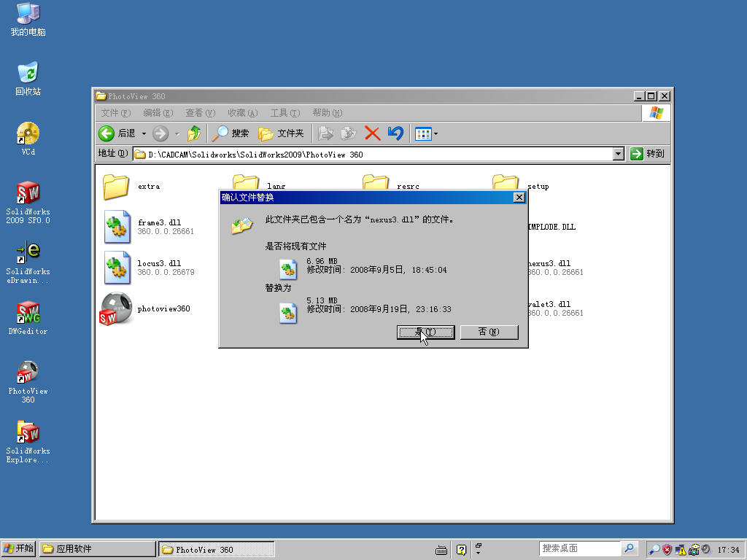The width and height of the screenshot is (747, 560).
Task: Click the Copy To toolbar icon
Action: [349, 133]
